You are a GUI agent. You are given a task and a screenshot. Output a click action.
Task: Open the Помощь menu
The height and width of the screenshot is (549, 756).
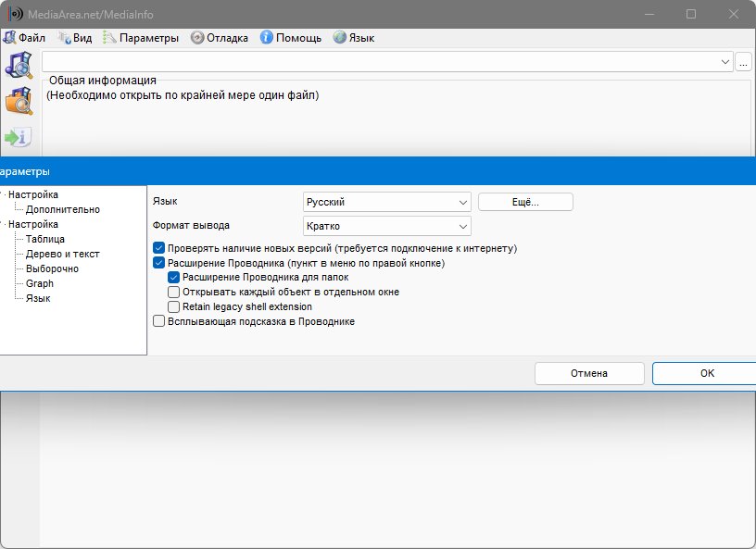[x=291, y=38]
